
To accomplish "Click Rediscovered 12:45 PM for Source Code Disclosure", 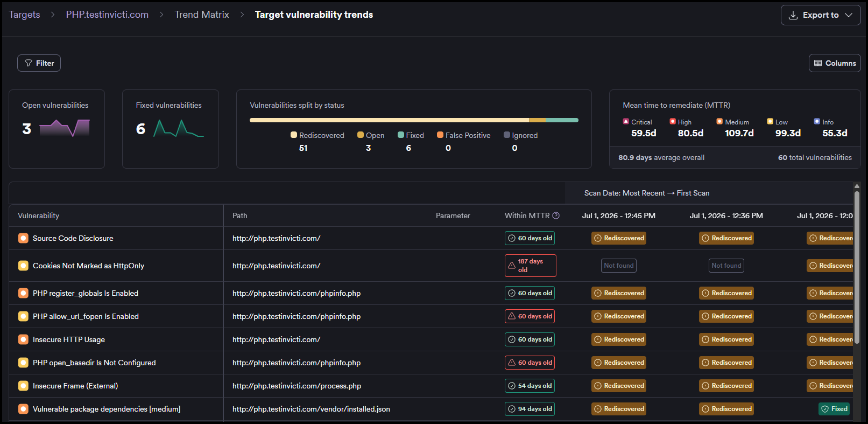I will 619,238.
